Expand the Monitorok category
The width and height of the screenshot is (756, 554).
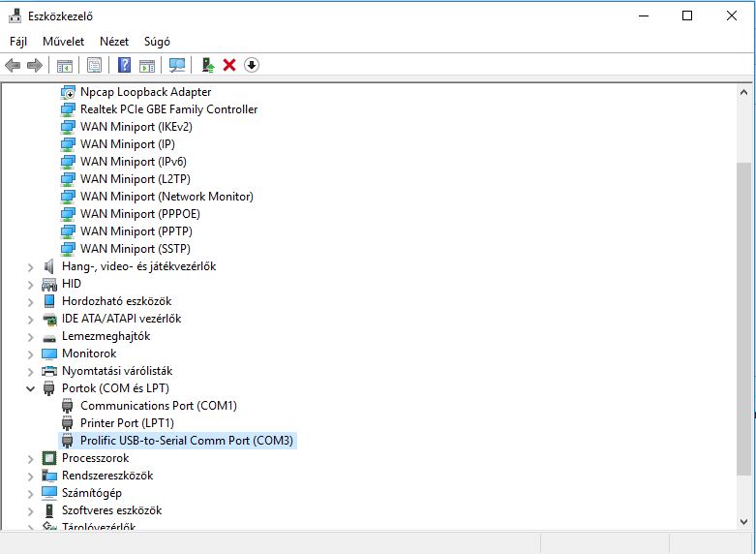[x=31, y=354]
